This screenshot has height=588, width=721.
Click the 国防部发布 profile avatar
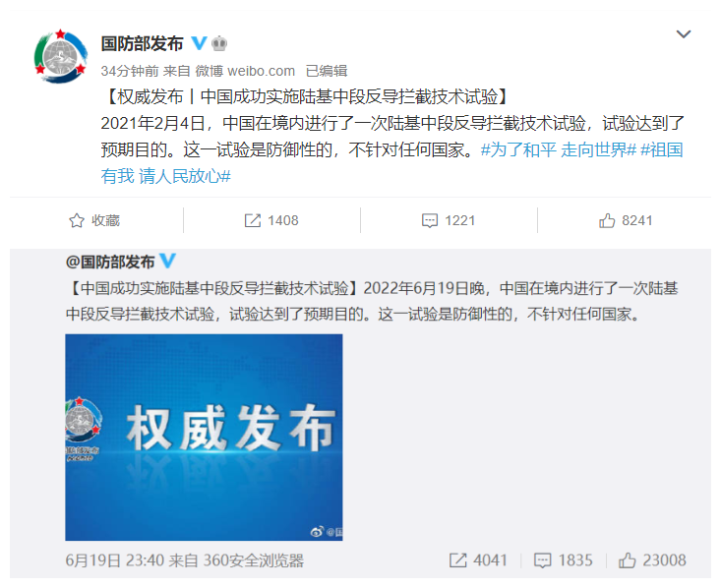coord(61,57)
